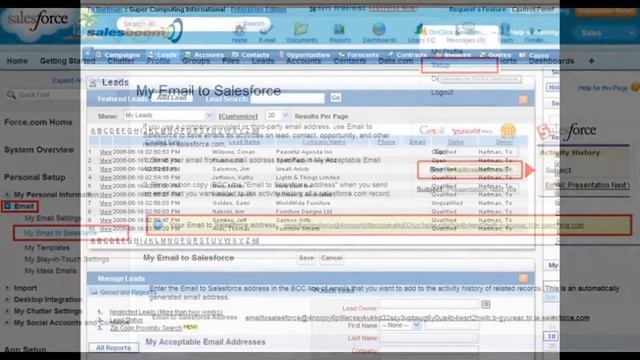Choose Logout in the user menu
This screenshot has width=640, height=360.
[442, 93]
